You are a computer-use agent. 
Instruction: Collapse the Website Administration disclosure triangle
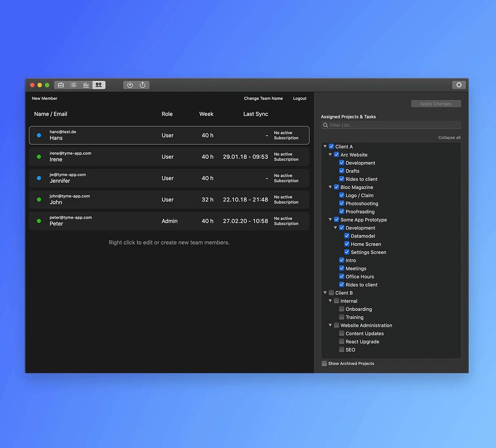pyautogui.click(x=330, y=325)
